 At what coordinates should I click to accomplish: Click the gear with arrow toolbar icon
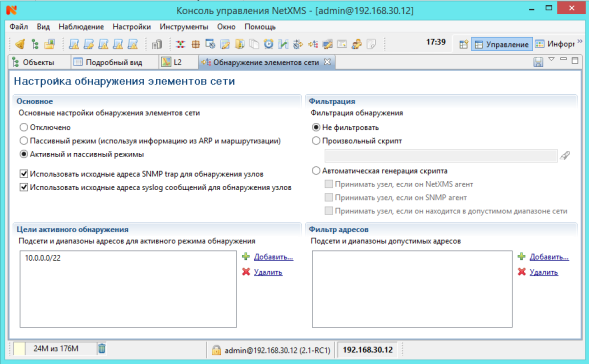[298, 44]
